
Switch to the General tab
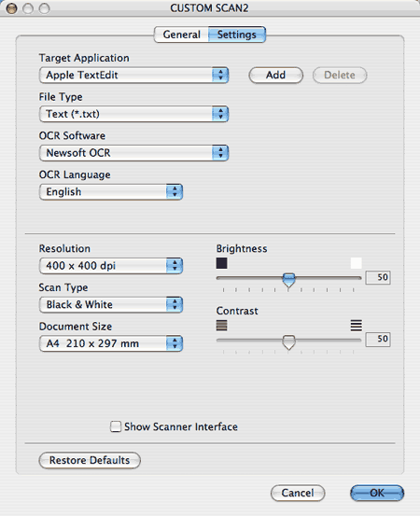point(181,35)
